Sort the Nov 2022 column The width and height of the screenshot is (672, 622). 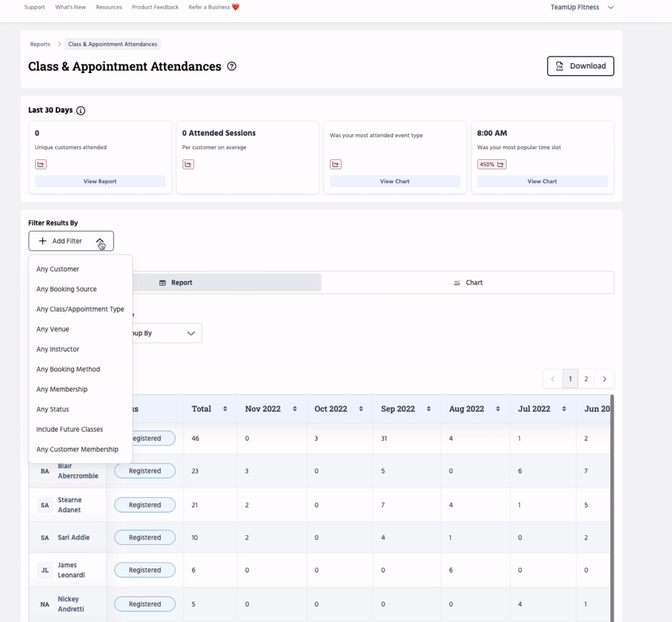(294, 409)
